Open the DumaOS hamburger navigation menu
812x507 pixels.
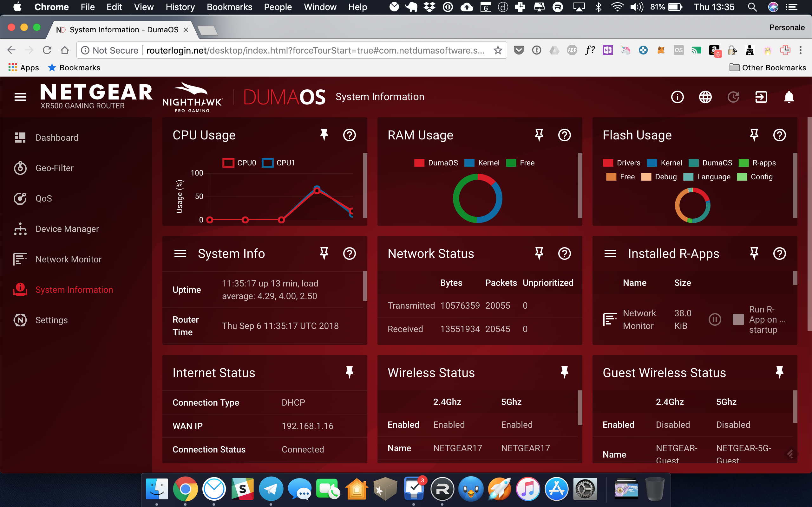[x=20, y=97]
